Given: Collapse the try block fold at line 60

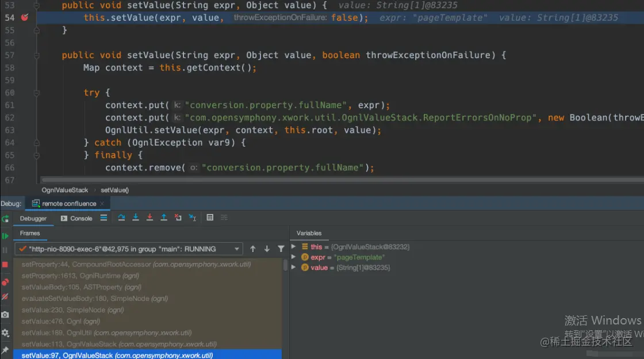Looking at the screenshot, I should click(37, 93).
